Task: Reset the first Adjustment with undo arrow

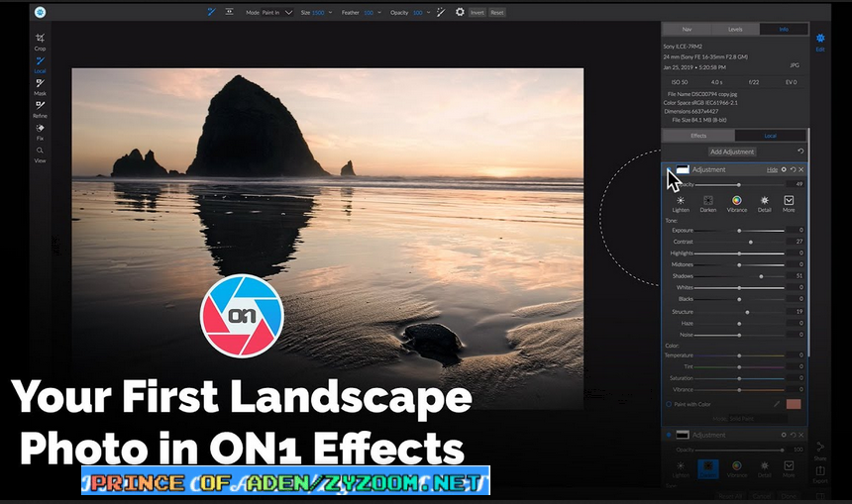Action: coord(793,169)
